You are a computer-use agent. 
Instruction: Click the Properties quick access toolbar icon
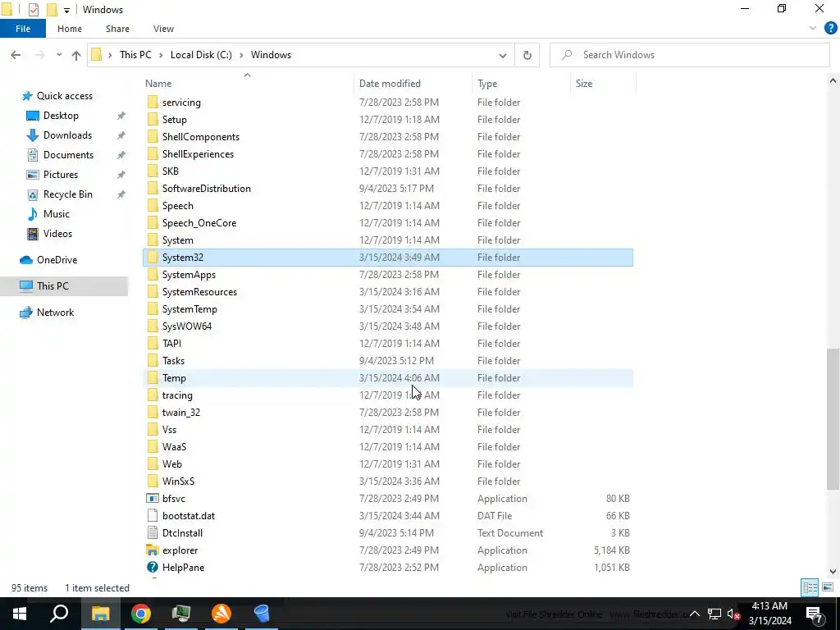tap(33, 9)
